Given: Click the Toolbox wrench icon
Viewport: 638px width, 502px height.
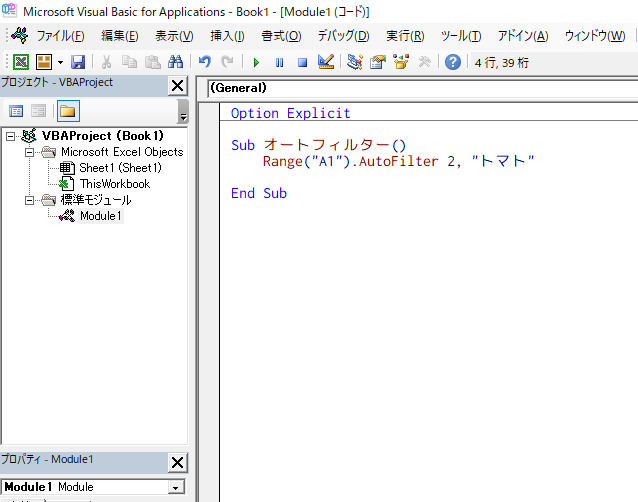Looking at the screenshot, I should click(x=424, y=62).
